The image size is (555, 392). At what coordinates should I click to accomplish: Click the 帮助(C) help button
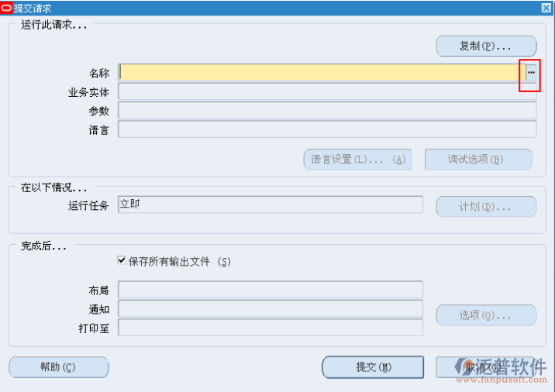pyautogui.click(x=58, y=366)
